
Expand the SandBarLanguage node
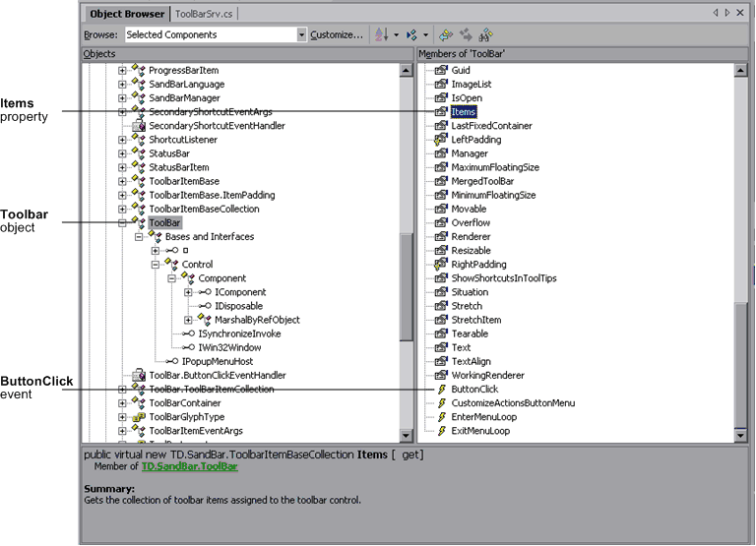click(x=122, y=85)
